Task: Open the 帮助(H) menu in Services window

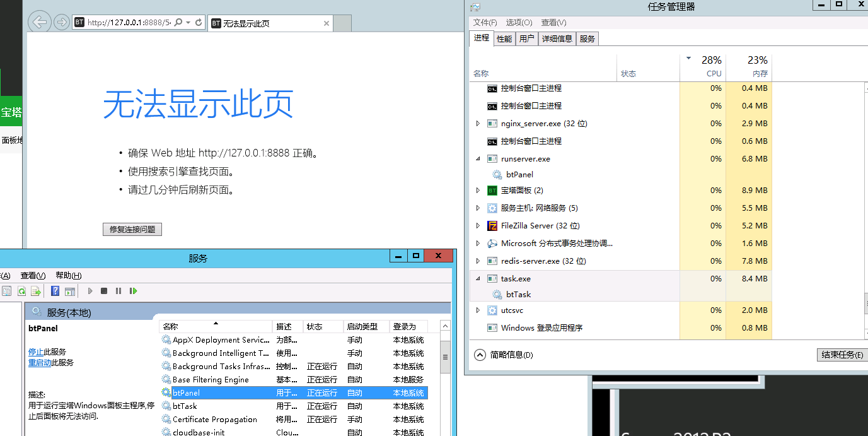Action: 69,276
